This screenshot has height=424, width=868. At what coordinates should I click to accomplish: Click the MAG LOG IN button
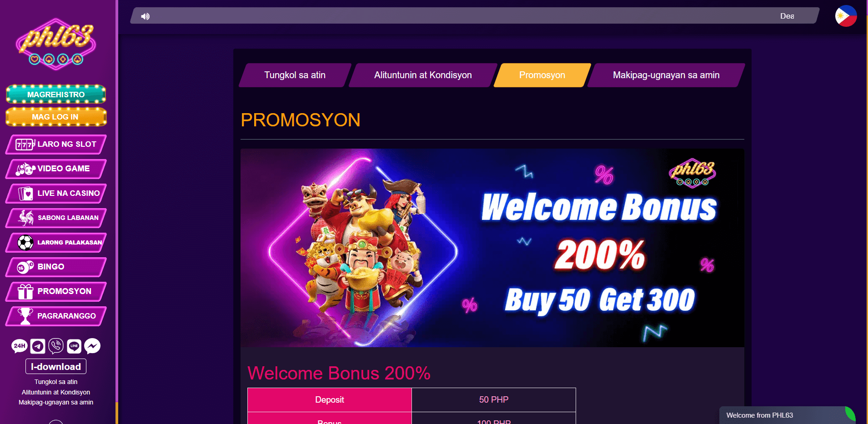56,117
